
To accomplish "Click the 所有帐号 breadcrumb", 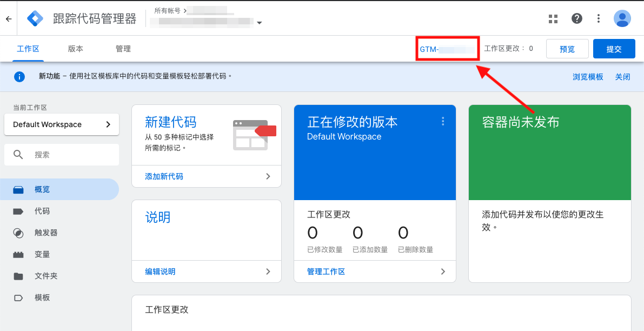I will pyautogui.click(x=167, y=11).
